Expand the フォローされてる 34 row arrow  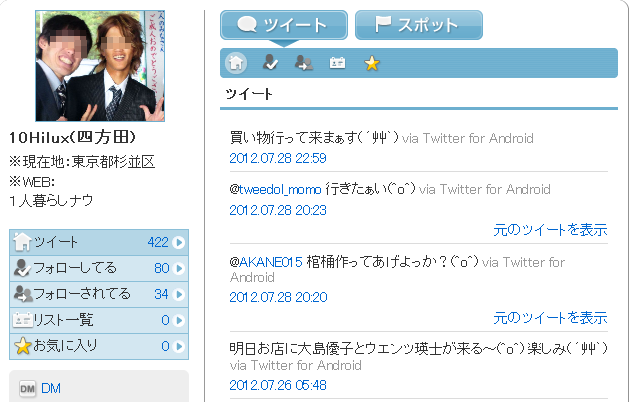(179, 294)
